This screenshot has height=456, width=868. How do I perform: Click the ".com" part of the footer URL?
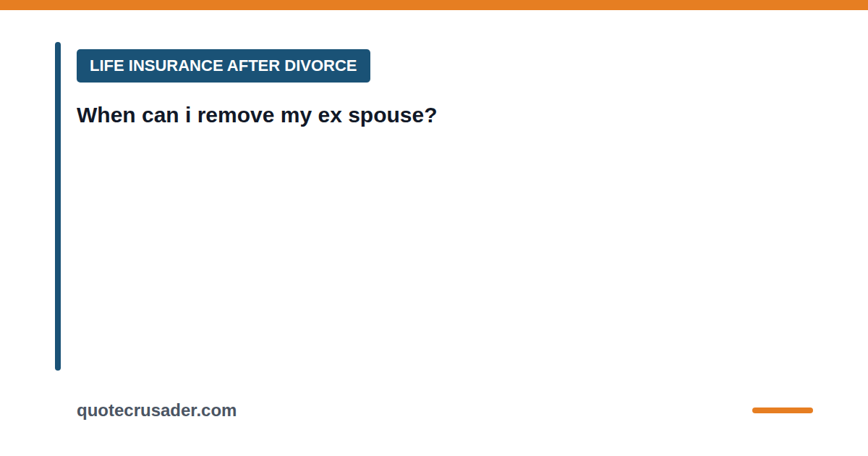click(x=218, y=410)
